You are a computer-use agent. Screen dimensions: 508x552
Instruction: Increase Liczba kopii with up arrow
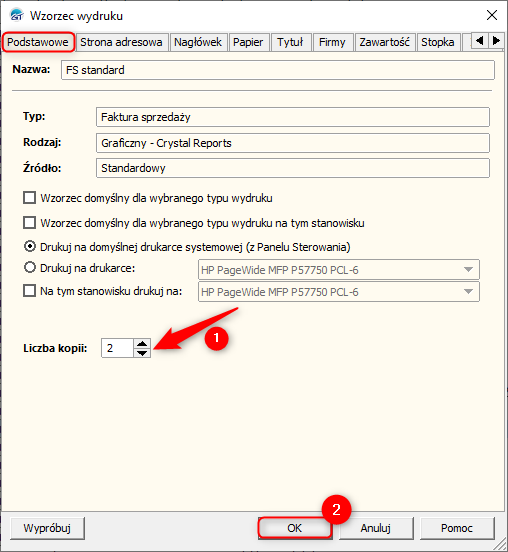pyautogui.click(x=142, y=344)
